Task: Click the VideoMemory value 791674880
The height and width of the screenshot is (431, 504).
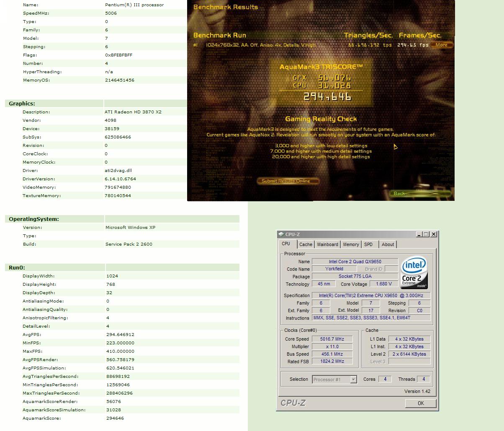Action: click(118, 187)
